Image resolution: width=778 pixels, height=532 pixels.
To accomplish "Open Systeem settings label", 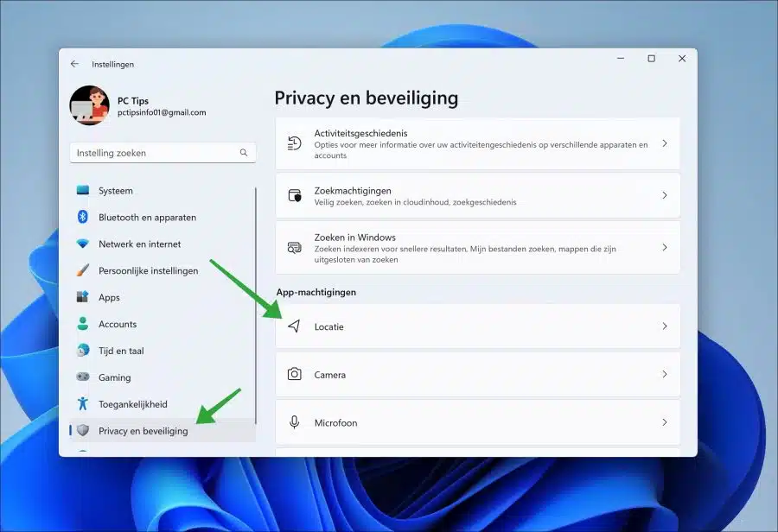I will [x=116, y=191].
